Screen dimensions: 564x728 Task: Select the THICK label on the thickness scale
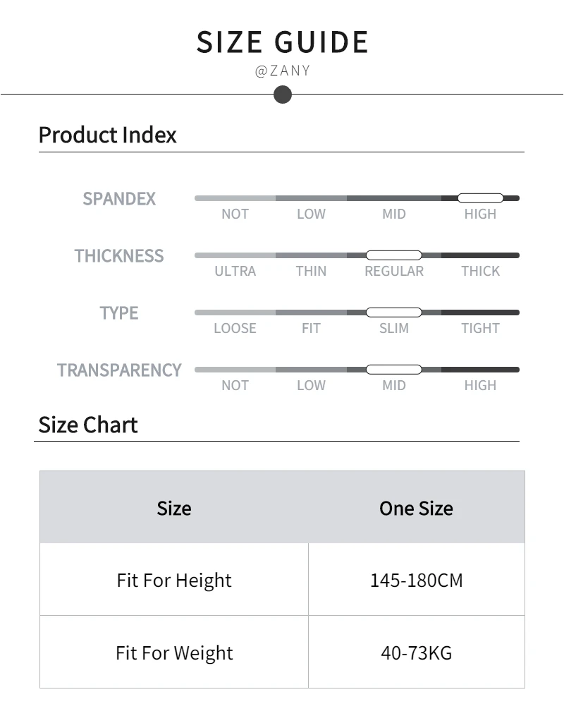point(480,271)
